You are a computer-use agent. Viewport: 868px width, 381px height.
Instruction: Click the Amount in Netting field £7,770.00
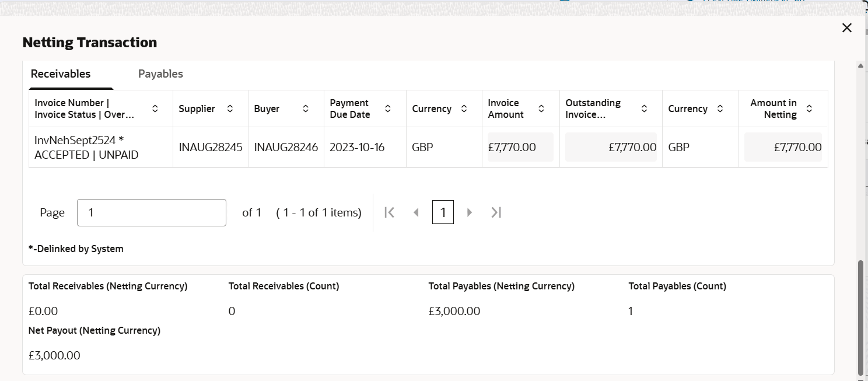tap(783, 147)
